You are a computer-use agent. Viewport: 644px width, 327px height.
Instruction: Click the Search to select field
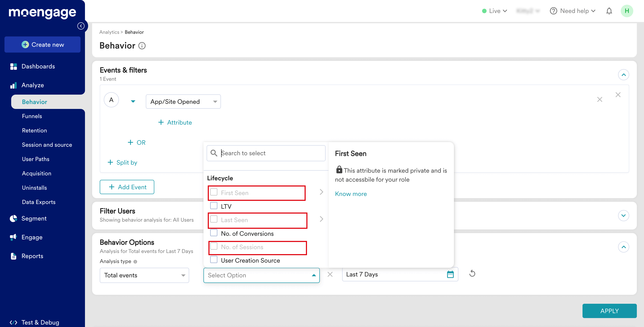266,153
